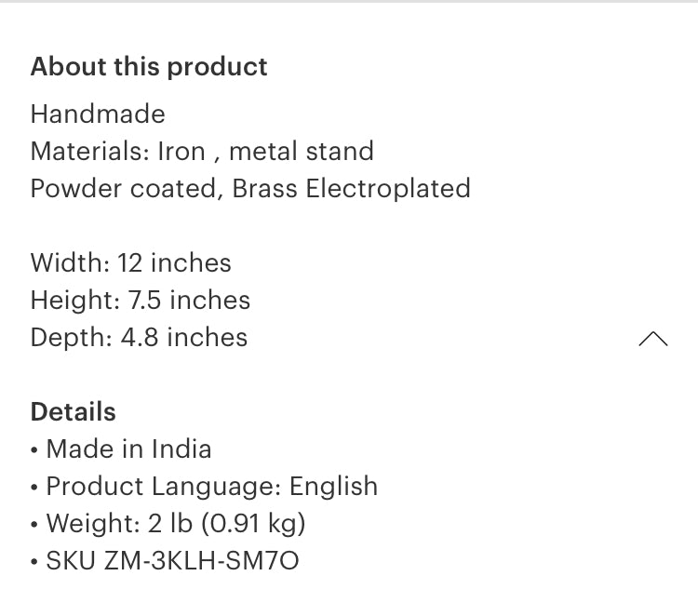This screenshot has width=698, height=616.
Task: Click the "Width:" label
Action: click(70, 263)
